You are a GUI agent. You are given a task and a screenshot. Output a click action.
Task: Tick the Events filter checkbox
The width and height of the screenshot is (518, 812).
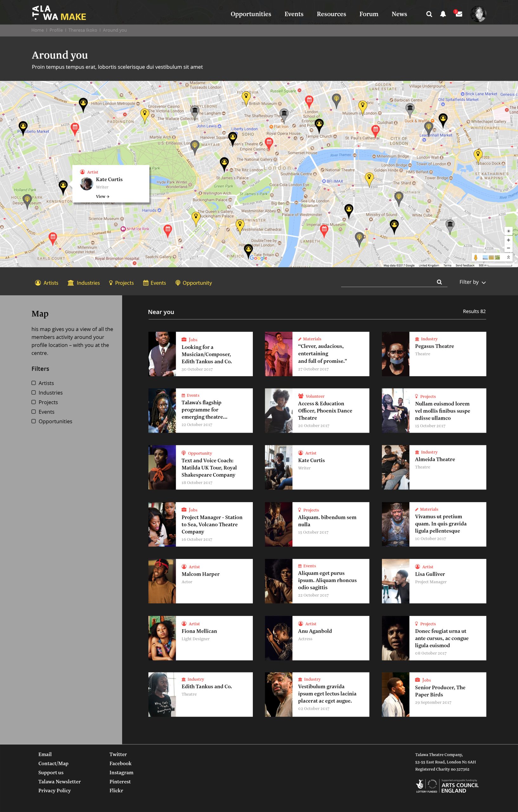tap(34, 411)
